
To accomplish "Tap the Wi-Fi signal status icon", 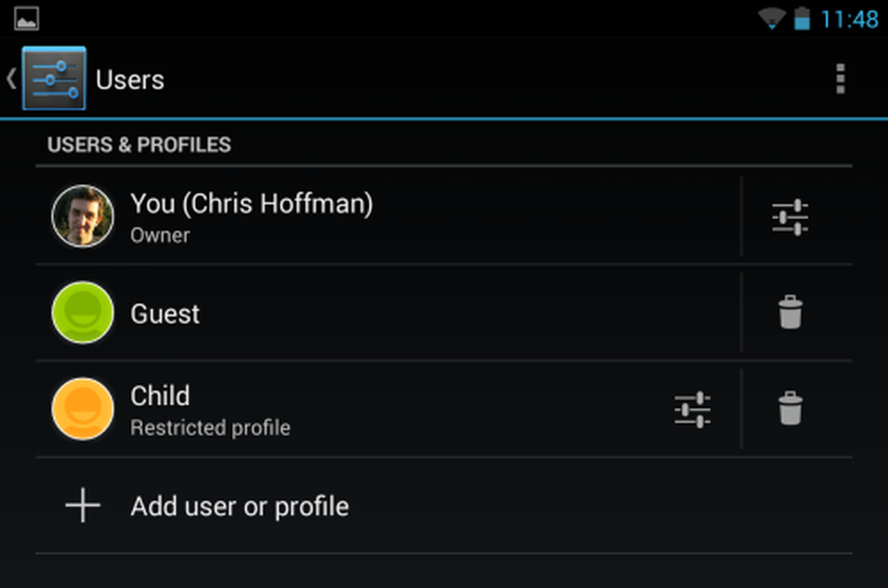I will point(772,18).
